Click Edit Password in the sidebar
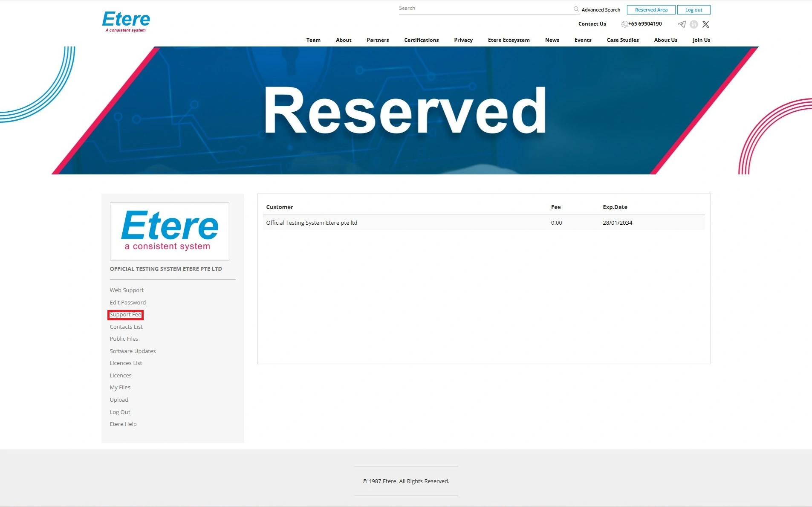The height and width of the screenshot is (507, 812). coord(127,302)
